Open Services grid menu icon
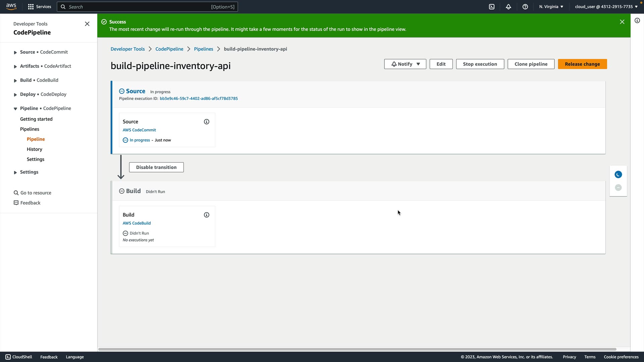The height and width of the screenshot is (362, 644). click(x=31, y=7)
